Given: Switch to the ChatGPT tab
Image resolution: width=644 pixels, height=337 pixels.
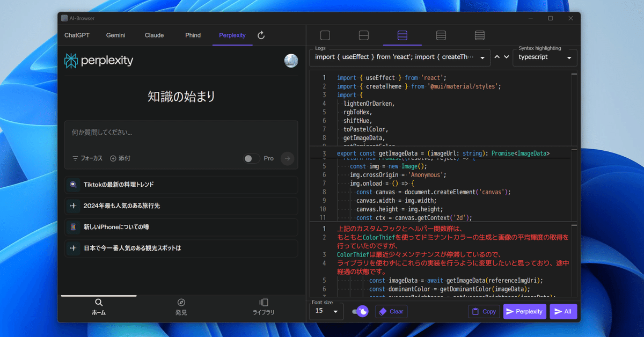Looking at the screenshot, I should point(77,35).
